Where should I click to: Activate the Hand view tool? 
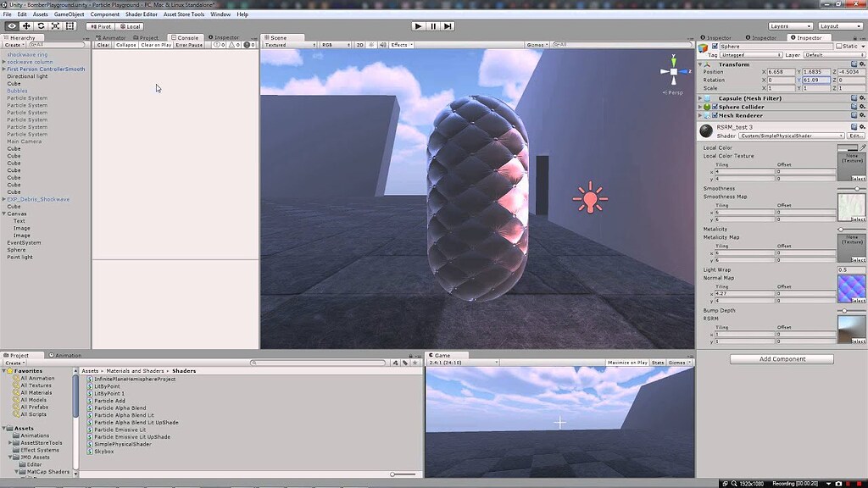12,26
